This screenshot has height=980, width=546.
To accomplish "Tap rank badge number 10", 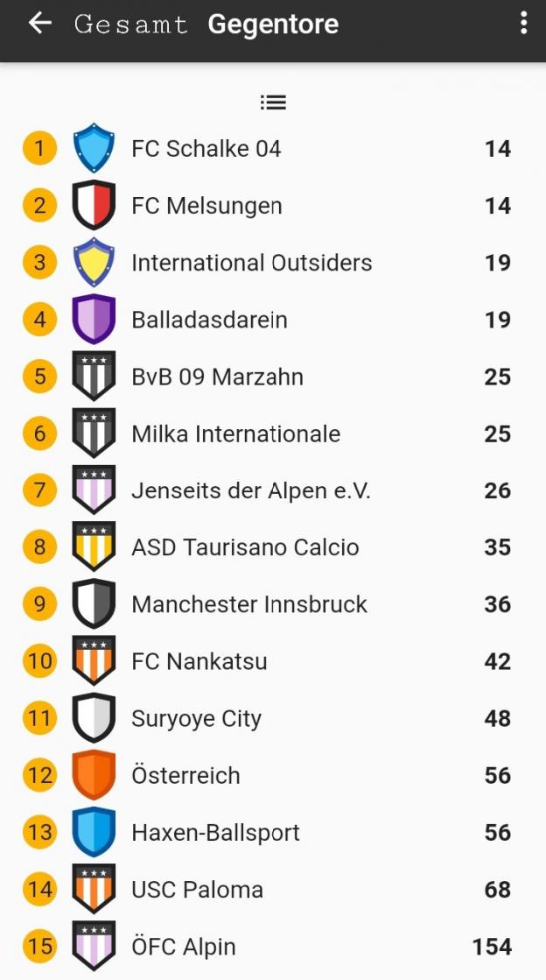I will (40, 660).
